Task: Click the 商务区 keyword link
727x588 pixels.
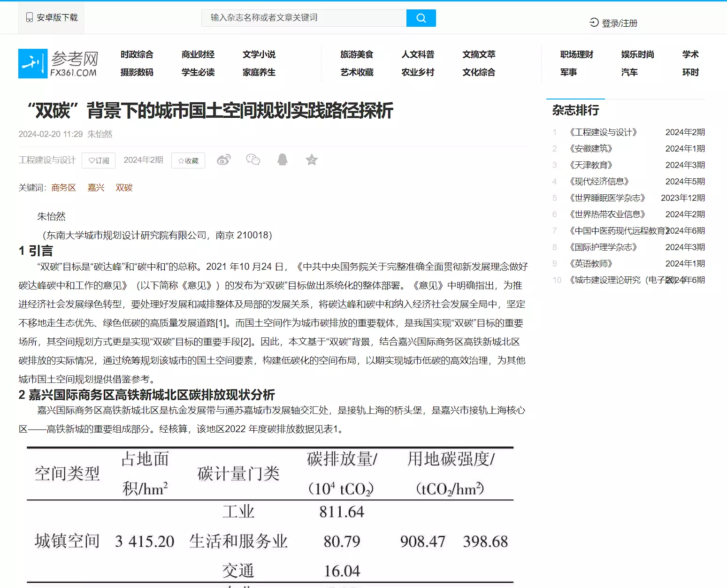Action: (63, 188)
